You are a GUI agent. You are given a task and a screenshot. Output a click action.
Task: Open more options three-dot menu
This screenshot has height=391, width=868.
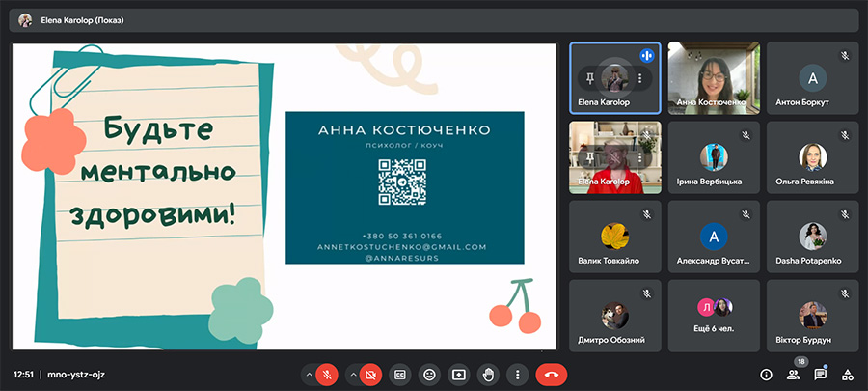(x=518, y=374)
